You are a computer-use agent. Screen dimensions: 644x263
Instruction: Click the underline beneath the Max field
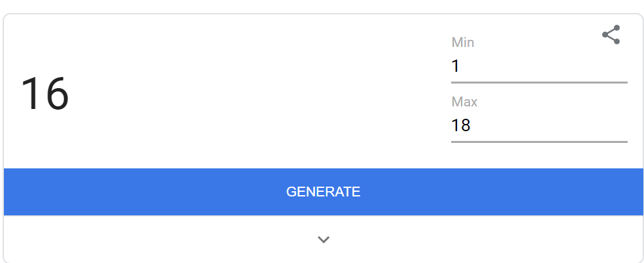pos(539,142)
